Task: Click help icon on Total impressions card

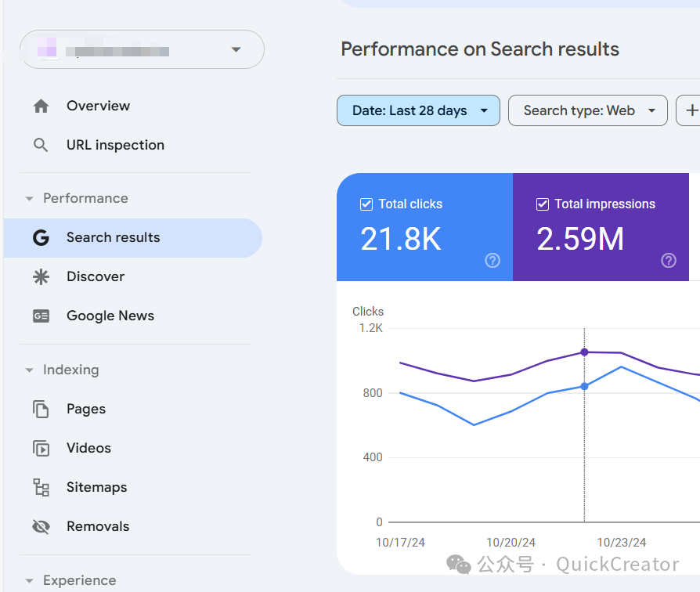Action: pos(669,261)
